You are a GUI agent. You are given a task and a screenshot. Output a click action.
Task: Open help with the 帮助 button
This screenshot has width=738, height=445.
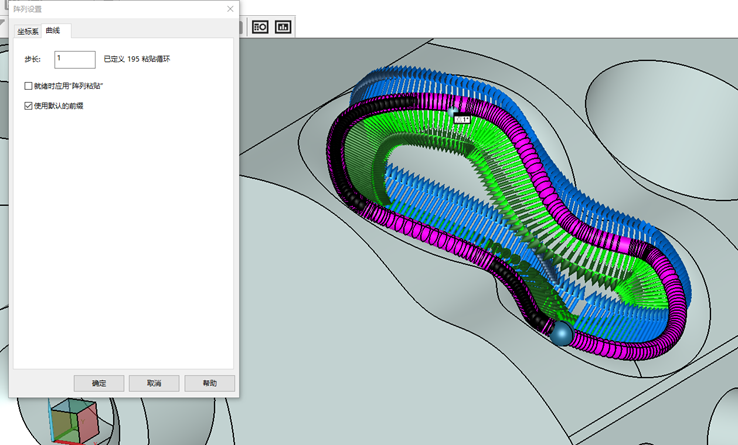pyautogui.click(x=209, y=383)
